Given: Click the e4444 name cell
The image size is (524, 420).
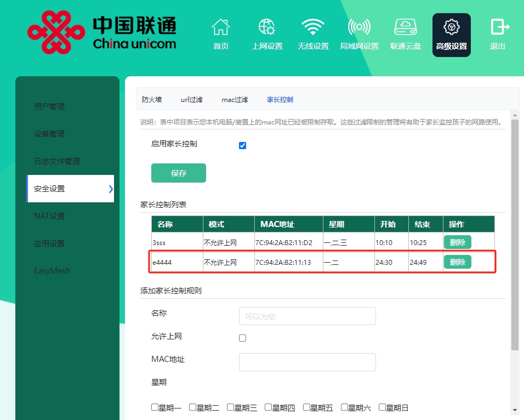Looking at the screenshot, I should click(177, 262).
